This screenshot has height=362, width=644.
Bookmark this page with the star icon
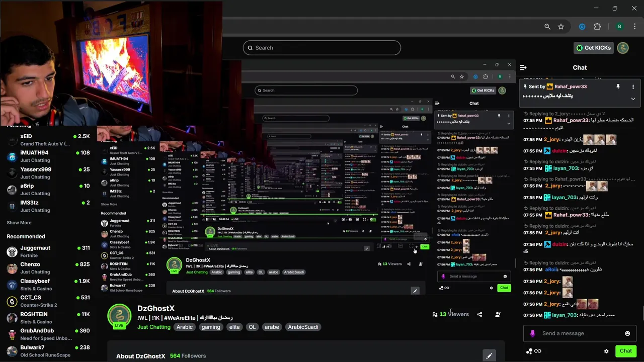(x=561, y=27)
